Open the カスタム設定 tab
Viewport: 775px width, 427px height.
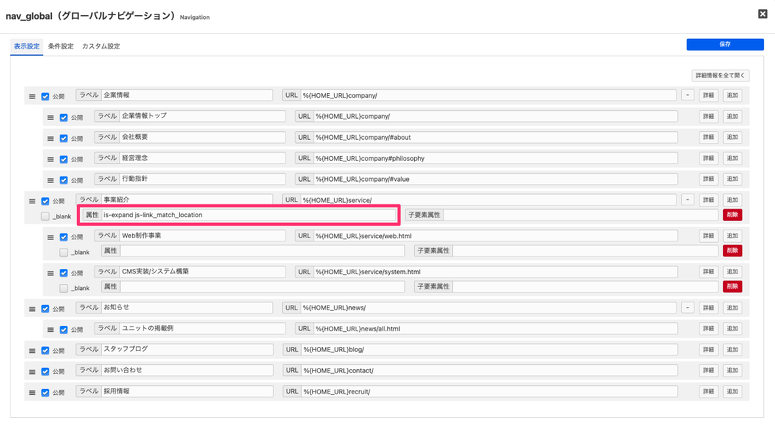tap(101, 46)
